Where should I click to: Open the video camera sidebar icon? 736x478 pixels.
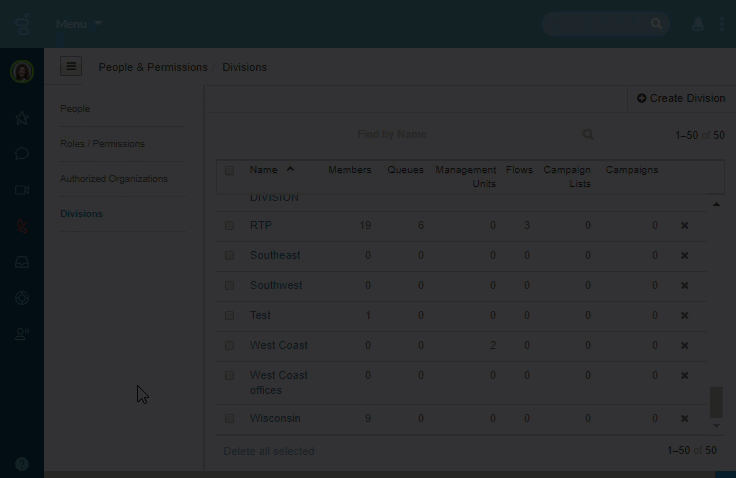22,190
